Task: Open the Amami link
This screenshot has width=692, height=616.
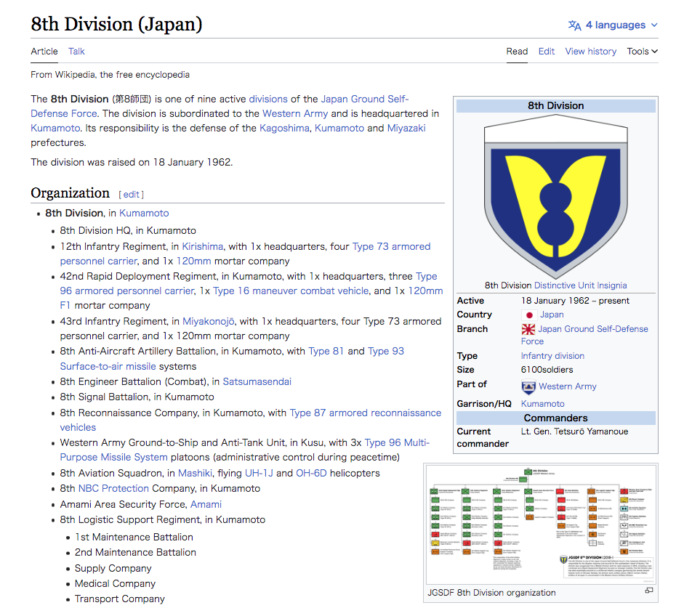Action: click(x=206, y=505)
